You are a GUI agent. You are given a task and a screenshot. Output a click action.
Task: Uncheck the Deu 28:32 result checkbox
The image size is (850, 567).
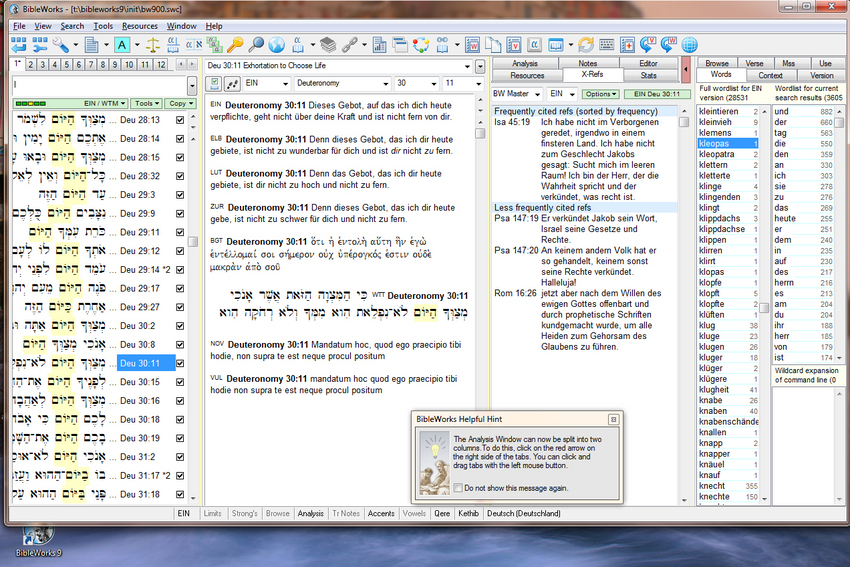pyautogui.click(x=180, y=176)
